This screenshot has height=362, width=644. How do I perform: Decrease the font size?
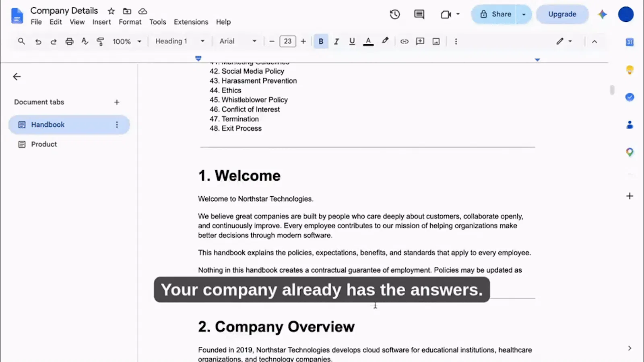pos(272,41)
